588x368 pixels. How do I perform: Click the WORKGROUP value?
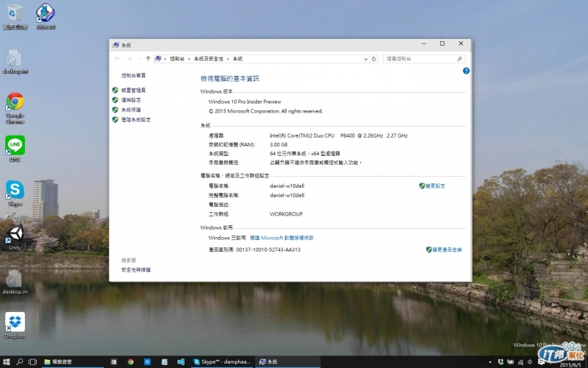tap(286, 214)
